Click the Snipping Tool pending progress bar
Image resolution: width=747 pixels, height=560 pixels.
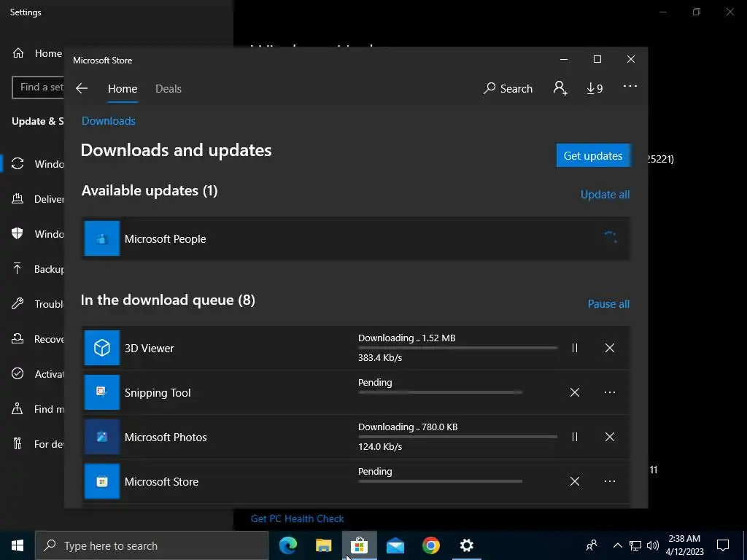[x=440, y=392]
